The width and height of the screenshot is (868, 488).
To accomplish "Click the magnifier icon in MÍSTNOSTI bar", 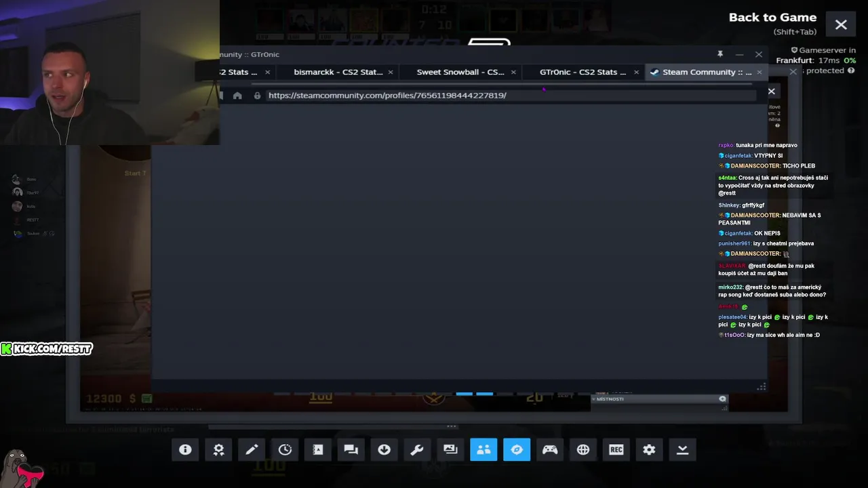I will [722, 399].
